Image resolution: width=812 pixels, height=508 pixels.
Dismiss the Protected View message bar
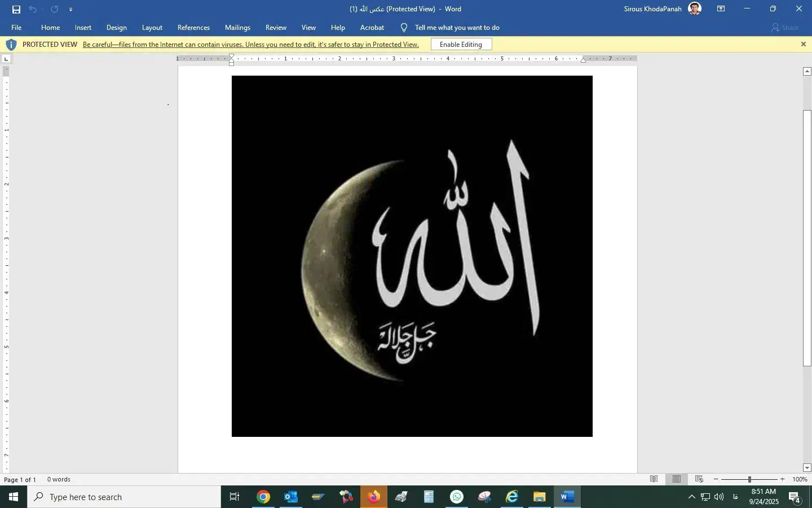804,45
